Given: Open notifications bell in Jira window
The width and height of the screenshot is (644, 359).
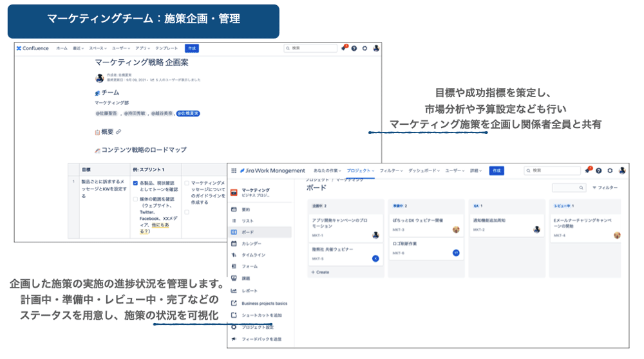Looking at the screenshot, I should (588, 170).
